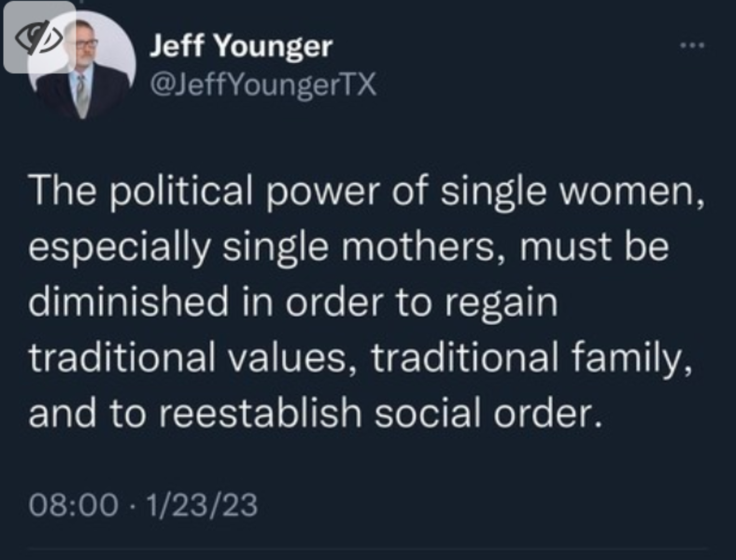Open the three-dot more options menu
Screen dimensions: 736x560
[x=692, y=46]
